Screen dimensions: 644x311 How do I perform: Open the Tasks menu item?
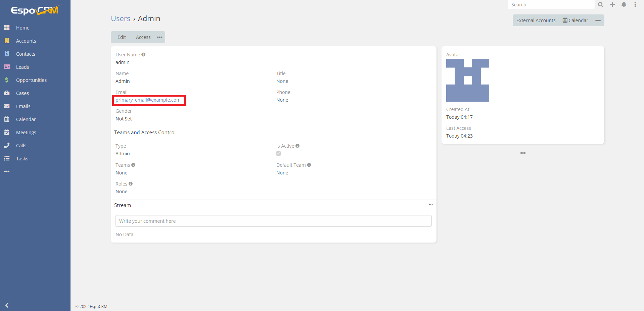tap(7, 158)
